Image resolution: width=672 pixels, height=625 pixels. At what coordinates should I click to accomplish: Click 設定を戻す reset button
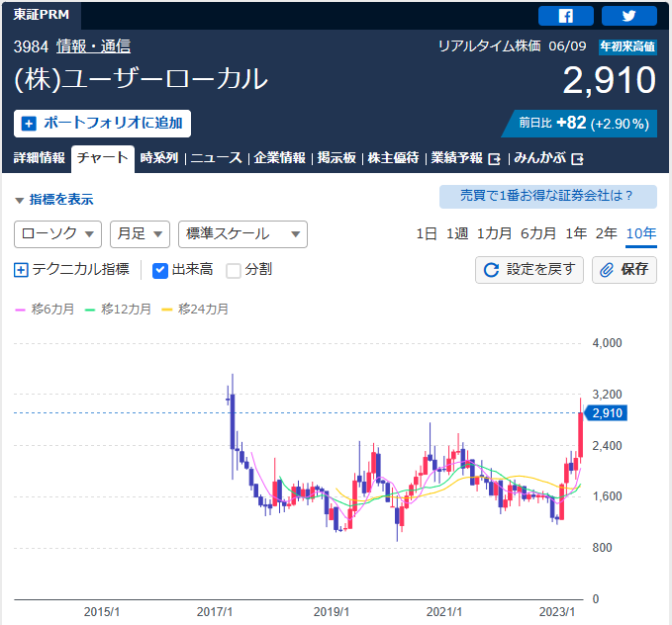(x=529, y=270)
